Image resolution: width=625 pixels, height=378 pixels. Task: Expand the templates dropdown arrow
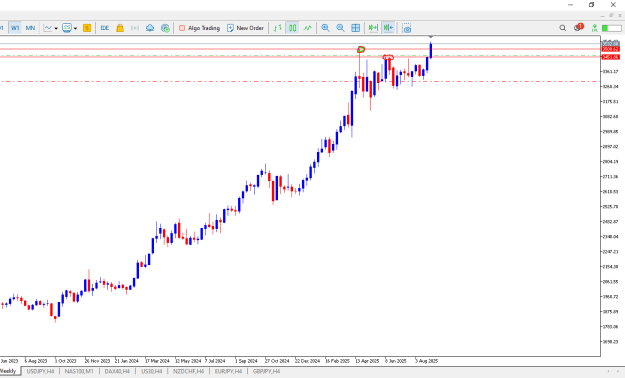click(x=75, y=28)
